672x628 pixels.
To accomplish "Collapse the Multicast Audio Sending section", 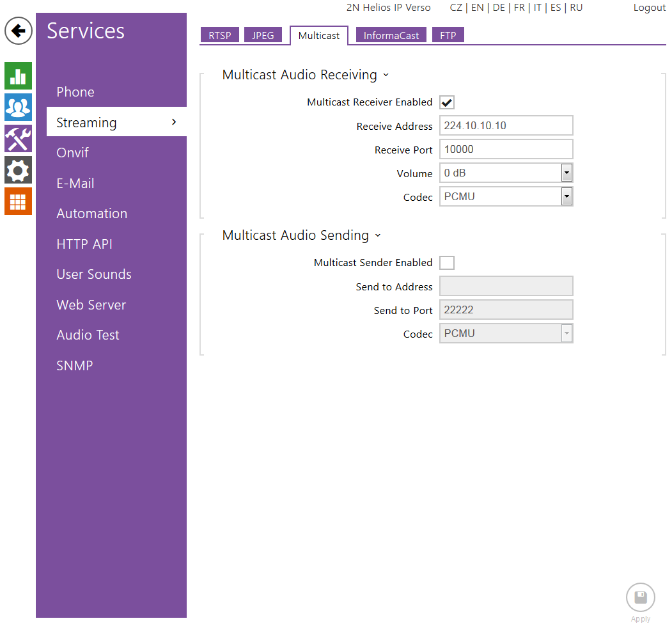I will pos(377,236).
